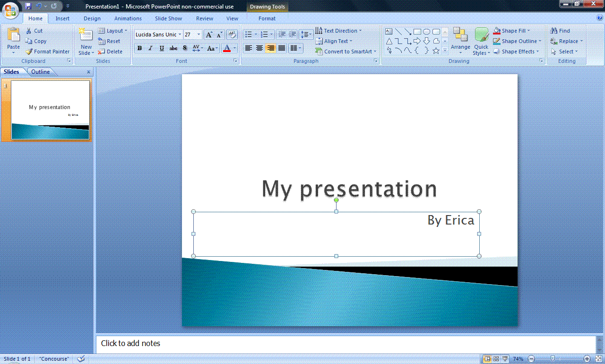The height and width of the screenshot is (364, 605).
Task: Click the Shape Fill icon
Action: (496, 30)
